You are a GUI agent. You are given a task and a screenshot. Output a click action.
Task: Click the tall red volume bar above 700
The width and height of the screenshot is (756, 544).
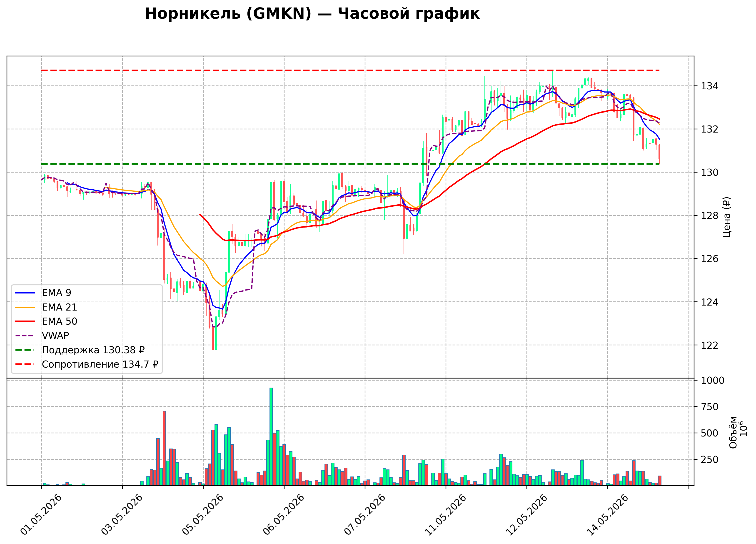pos(164,448)
